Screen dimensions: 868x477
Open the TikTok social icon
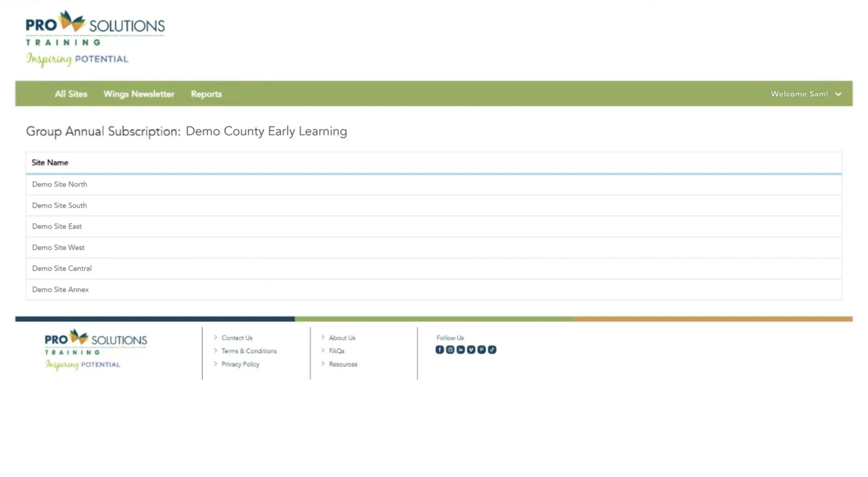point(492,349)
